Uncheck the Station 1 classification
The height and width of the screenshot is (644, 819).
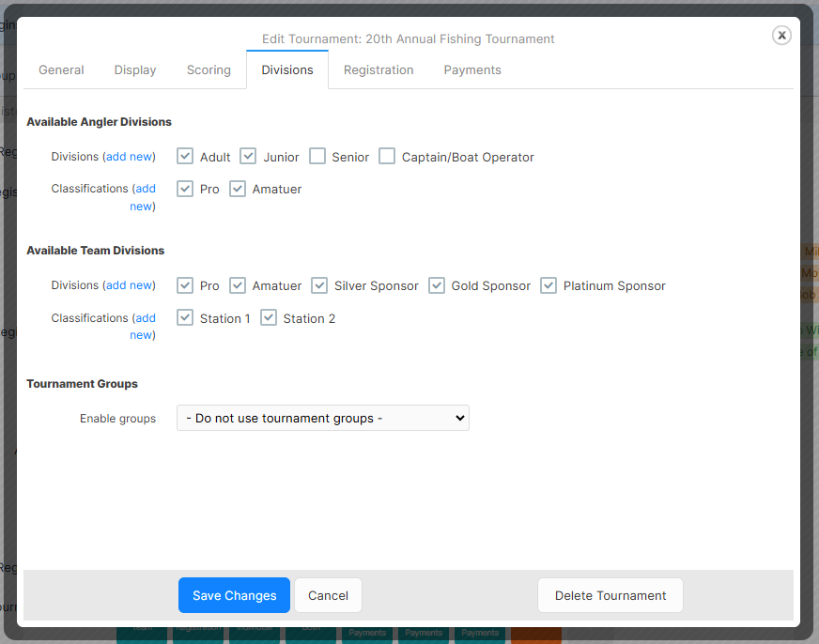coord(185,317)
